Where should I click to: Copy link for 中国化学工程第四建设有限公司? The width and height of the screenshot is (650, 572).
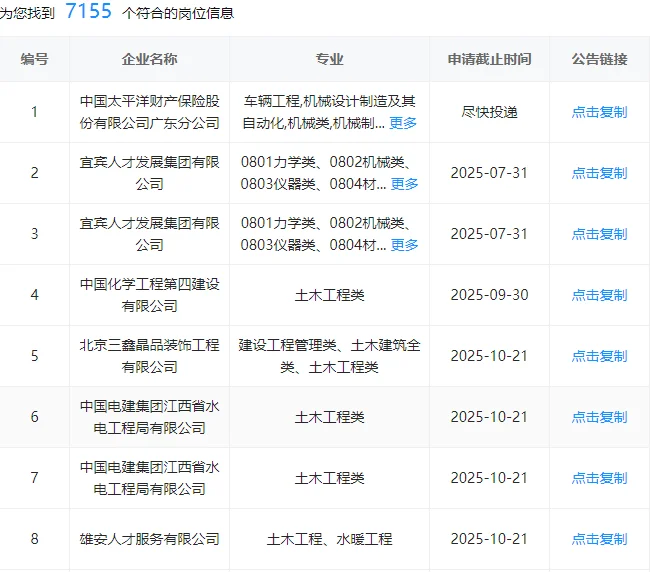599,295
